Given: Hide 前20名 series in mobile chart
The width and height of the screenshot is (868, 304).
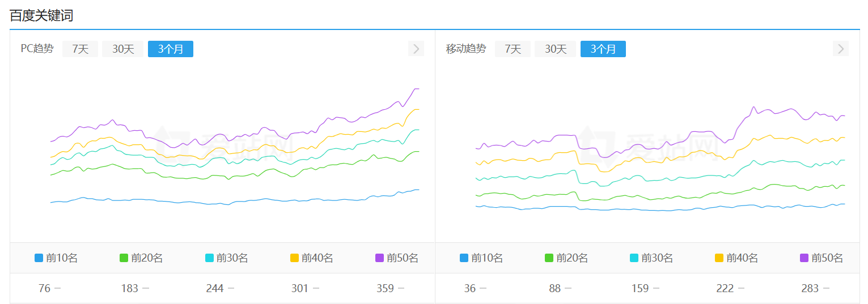Looking at the screenshot, I should pyautogui.click(x=566, y=258).
